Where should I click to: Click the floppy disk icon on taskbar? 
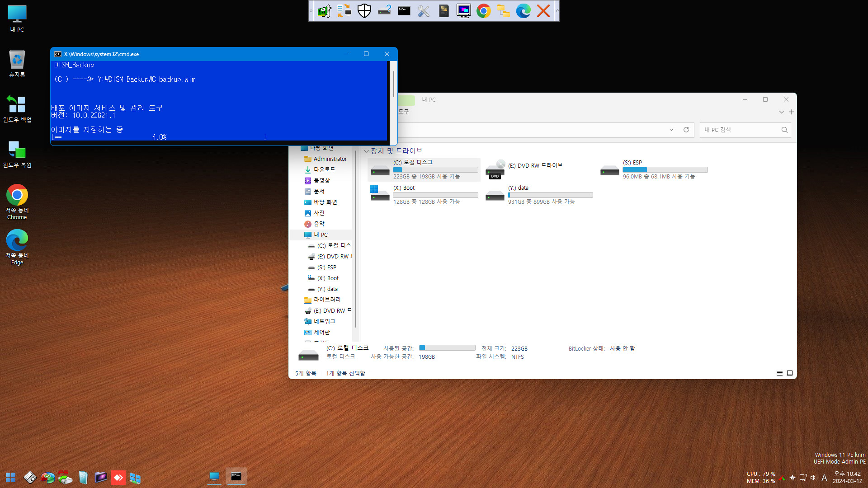[30, 477]
